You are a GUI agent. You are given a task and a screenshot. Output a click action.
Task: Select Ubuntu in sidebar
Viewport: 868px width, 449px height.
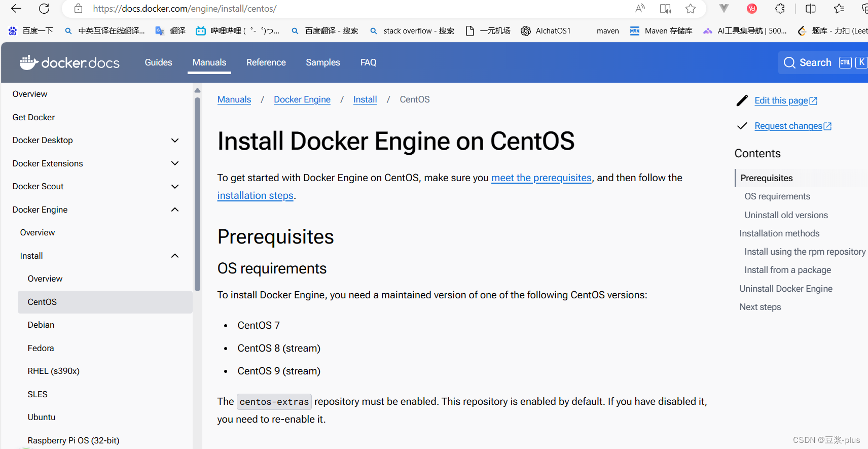42,417
